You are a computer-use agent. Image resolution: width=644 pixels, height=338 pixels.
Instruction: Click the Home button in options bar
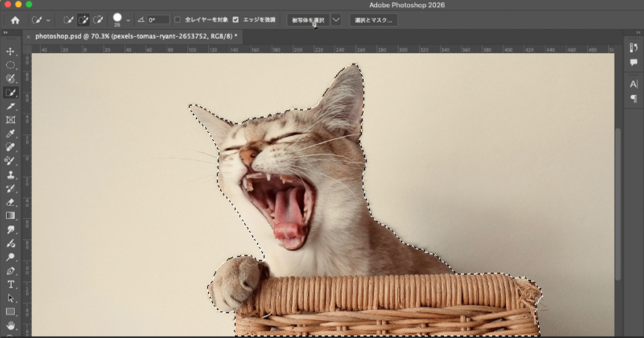tap(15, 20)
